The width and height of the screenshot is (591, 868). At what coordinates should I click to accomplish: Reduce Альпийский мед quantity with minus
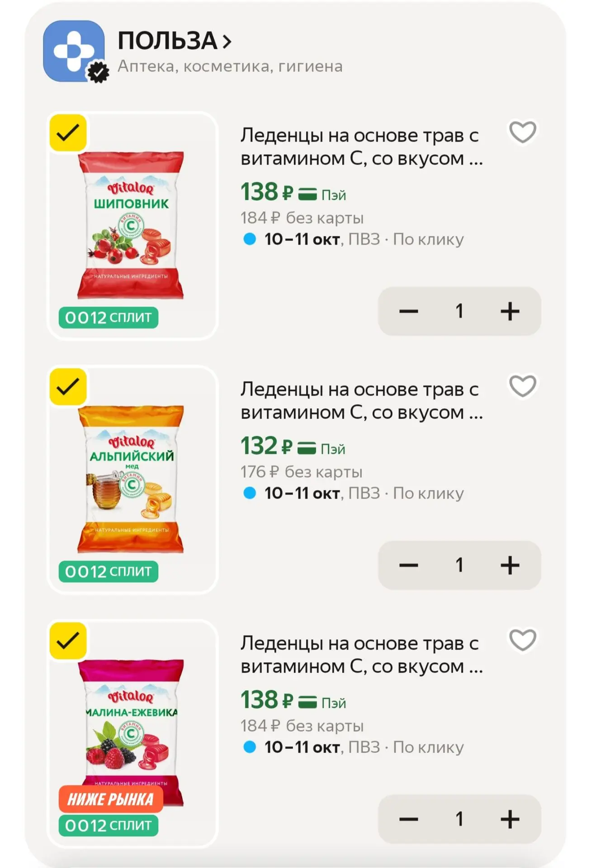coord(408,565)
